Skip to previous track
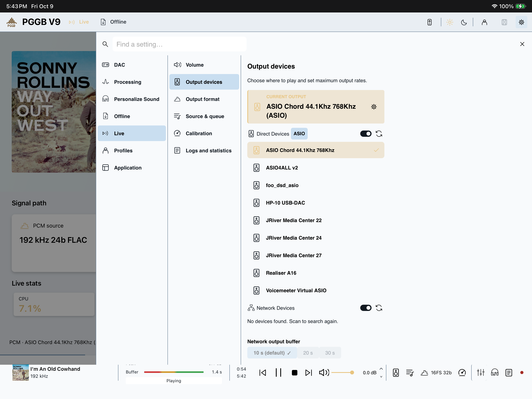This screenshot has width=532, height=399. click(263, 373)
